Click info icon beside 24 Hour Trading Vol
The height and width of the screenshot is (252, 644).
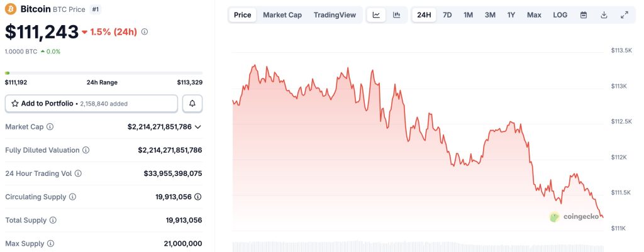[78, 173]
